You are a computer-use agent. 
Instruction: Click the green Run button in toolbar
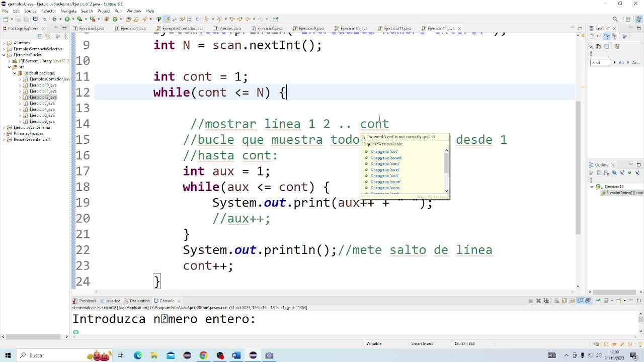click(x=66, y=19)
